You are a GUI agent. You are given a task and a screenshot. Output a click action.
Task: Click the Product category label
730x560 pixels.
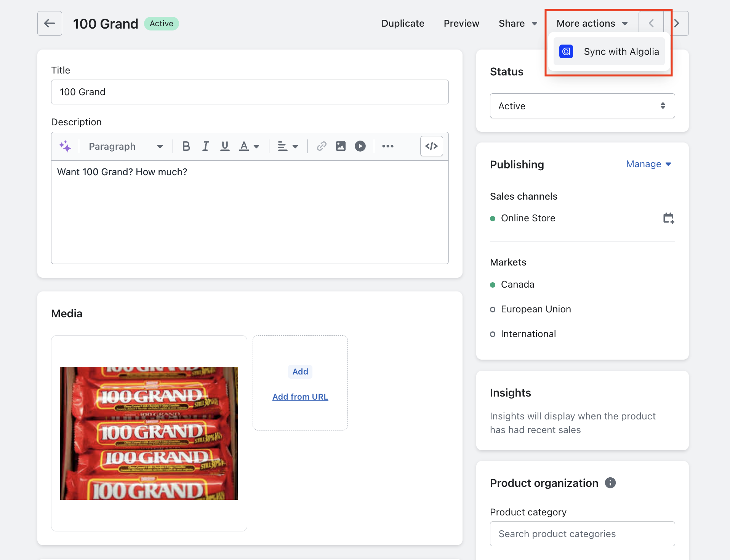[x=528, y=512]
